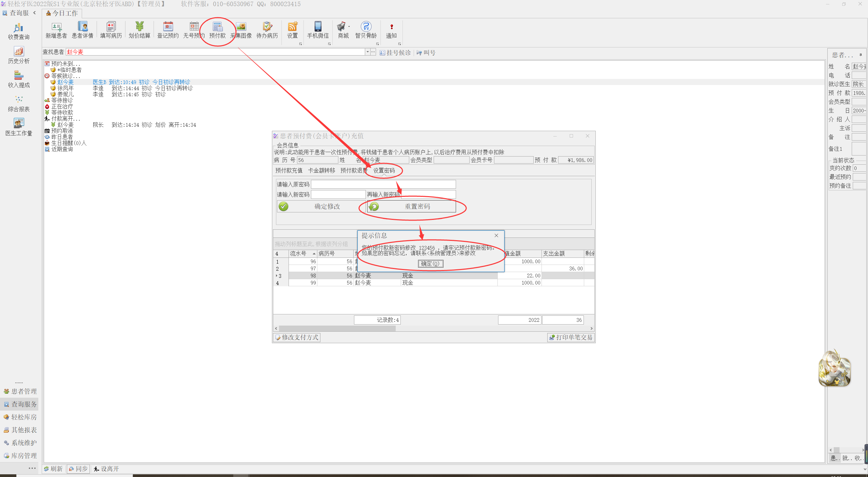Image resolution: width=868 pixels, height=477 pixels.
Task: Open 综合报表 in the left sidebar
Action: coord(19,104)
